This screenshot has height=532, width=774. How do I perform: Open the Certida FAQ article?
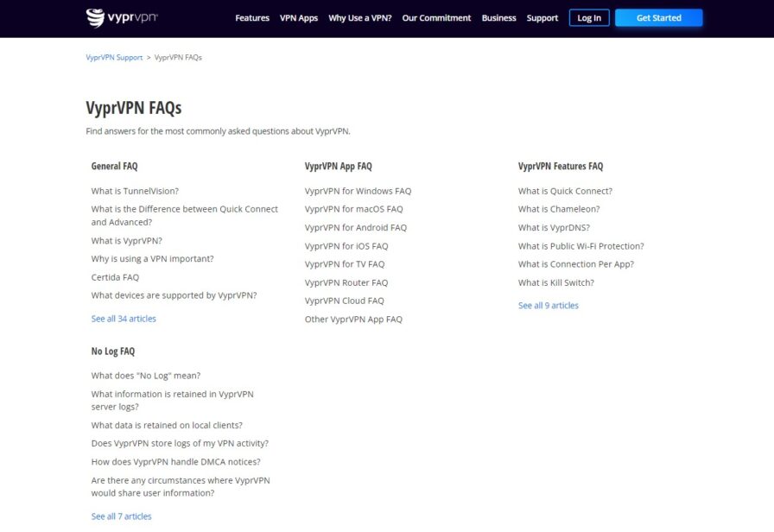click(115, 277)
